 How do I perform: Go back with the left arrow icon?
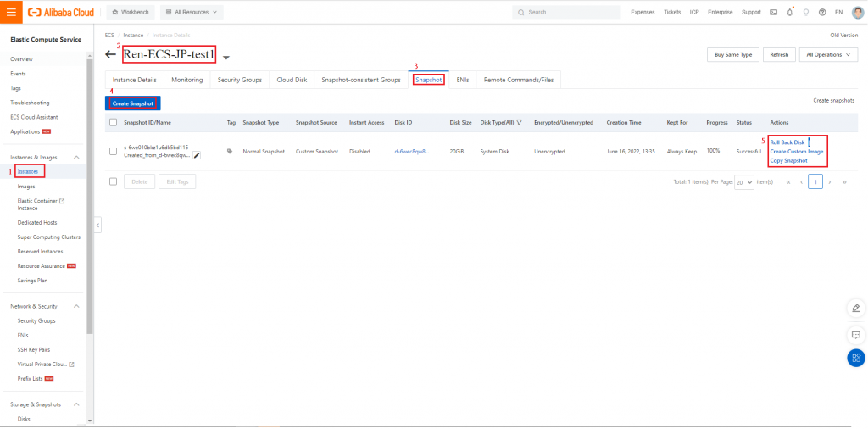click(x=111, y=55)
